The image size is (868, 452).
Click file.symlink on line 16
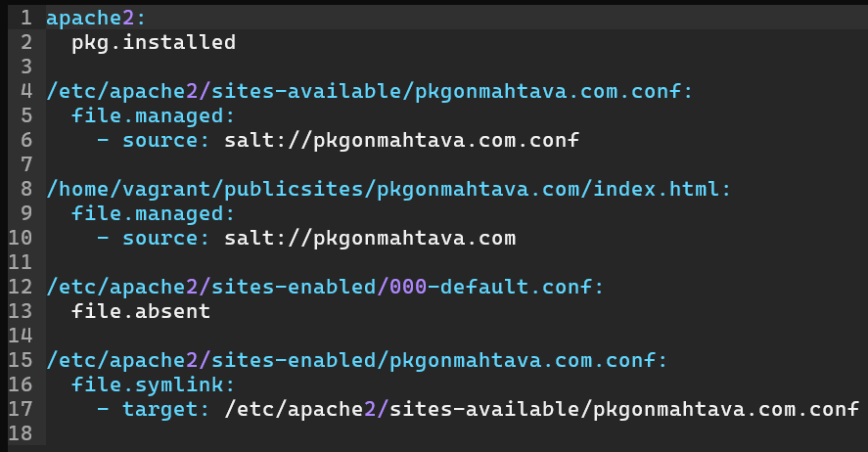tap(154, 384)
